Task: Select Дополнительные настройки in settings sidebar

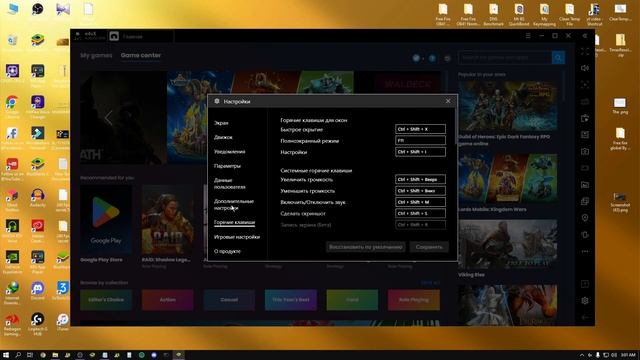Action: click(234, 204)
